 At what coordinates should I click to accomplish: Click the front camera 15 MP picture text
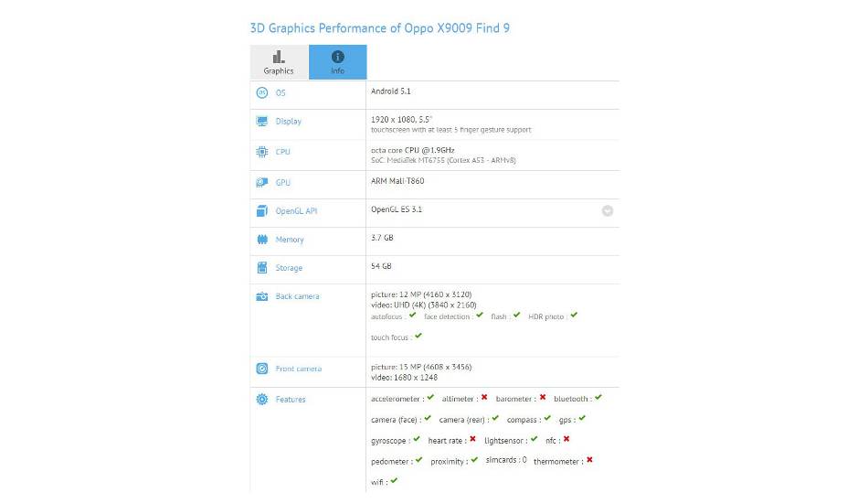[421, 367]
